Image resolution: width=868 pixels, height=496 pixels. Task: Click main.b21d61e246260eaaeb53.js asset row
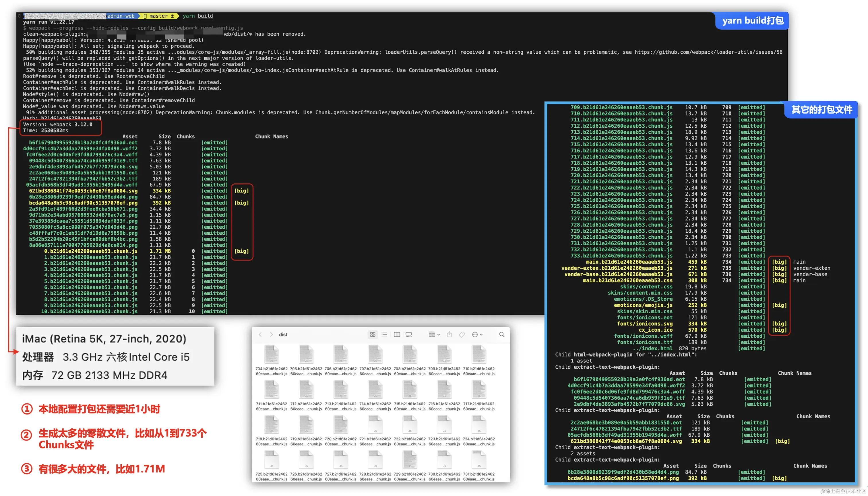click(695, 262)
